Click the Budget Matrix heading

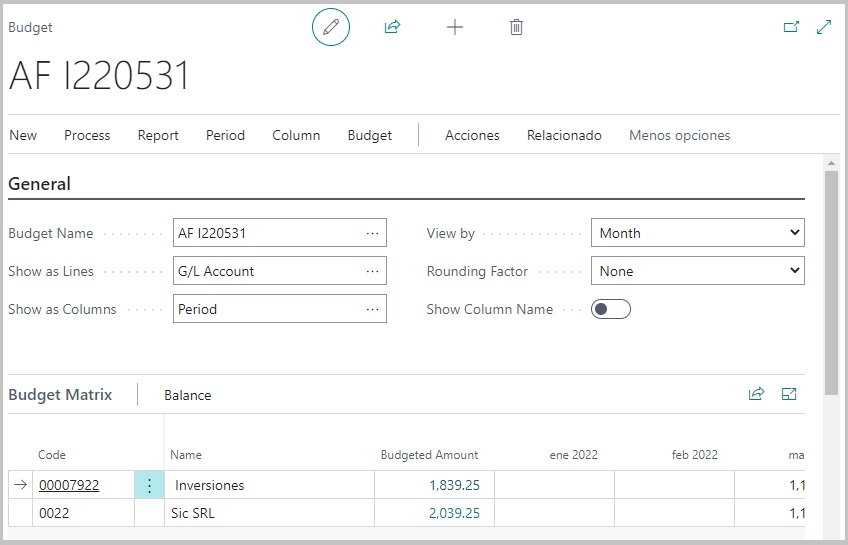(x=60, y=395)
